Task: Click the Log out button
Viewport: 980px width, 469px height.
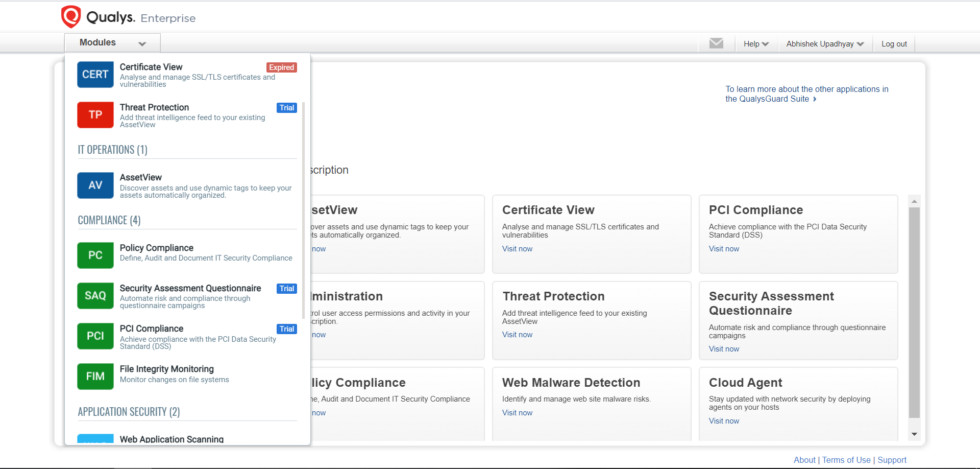Action: 894,44
